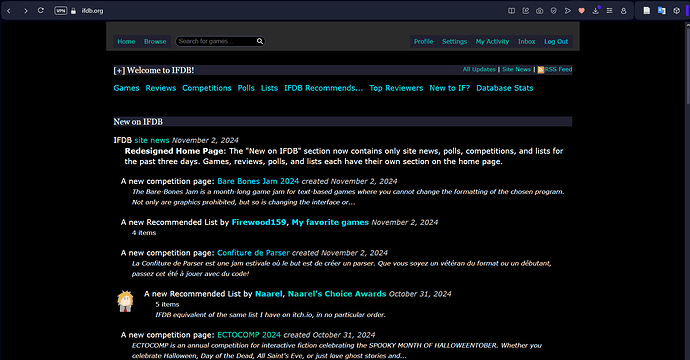Click the share page icon in the toolbar
The width and height of the screenshot is (690, 360).
[x=525, y=11]
